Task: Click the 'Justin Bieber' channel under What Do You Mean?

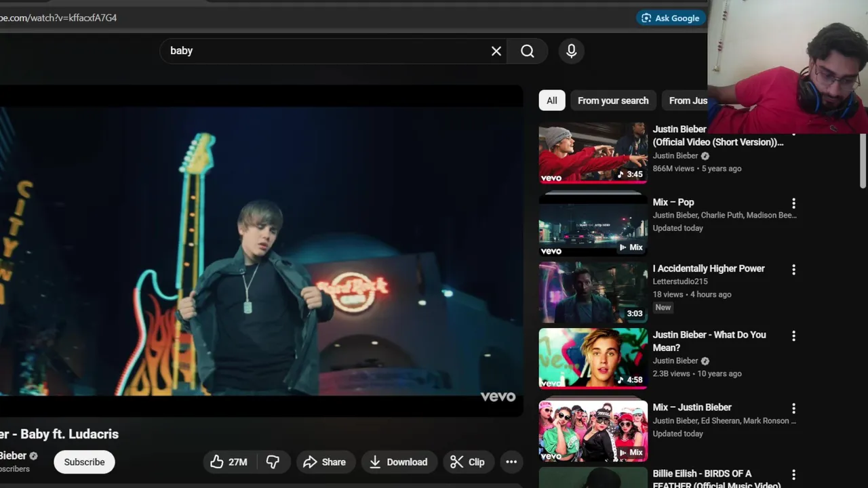Action: click(675, 361)
